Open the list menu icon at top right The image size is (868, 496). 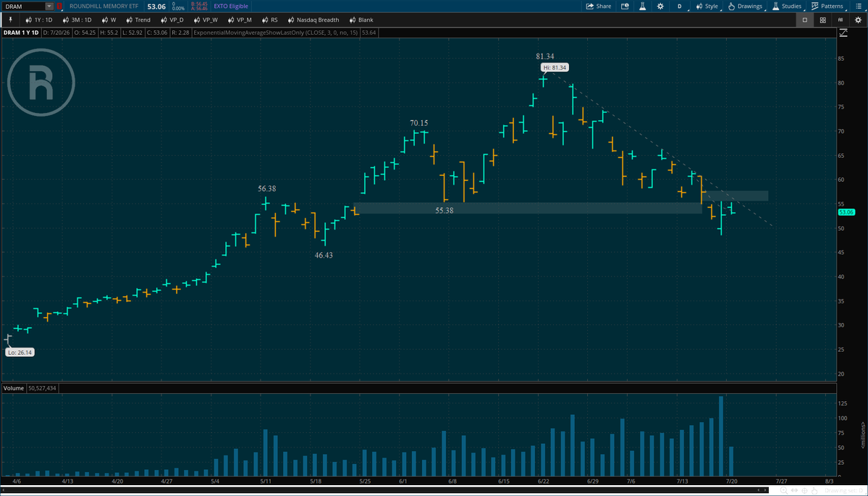tap(859, 6)
